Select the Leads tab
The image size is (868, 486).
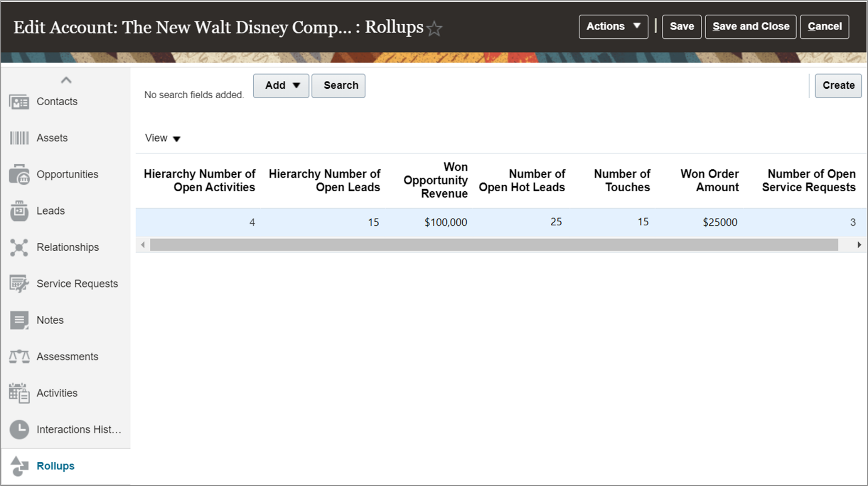pyautogui.click(x=50, y=211)
